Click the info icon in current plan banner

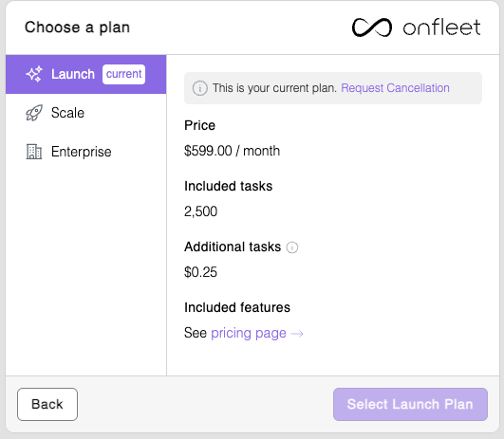(x=199, y=88)
